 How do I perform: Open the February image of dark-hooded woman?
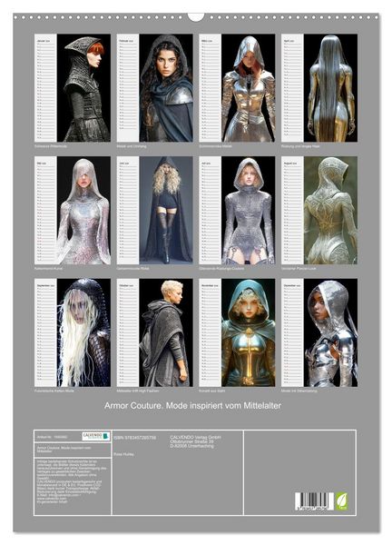click(166, 87)
